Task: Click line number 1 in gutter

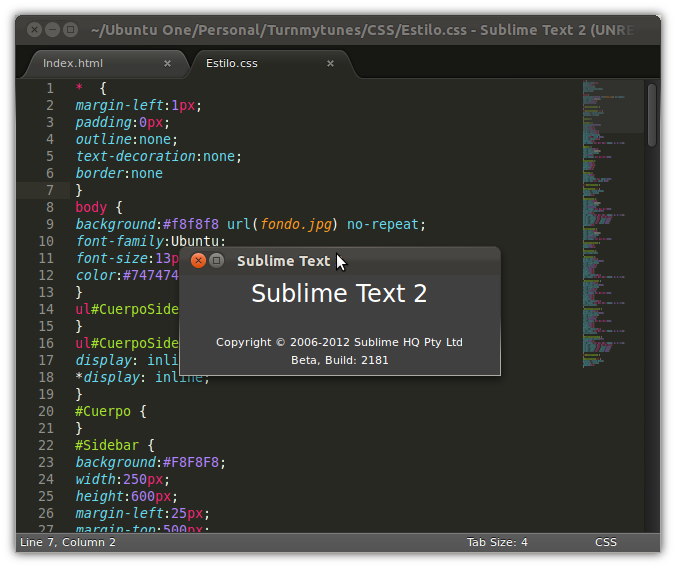Action: pyautogui.click(x=50, y=88)
